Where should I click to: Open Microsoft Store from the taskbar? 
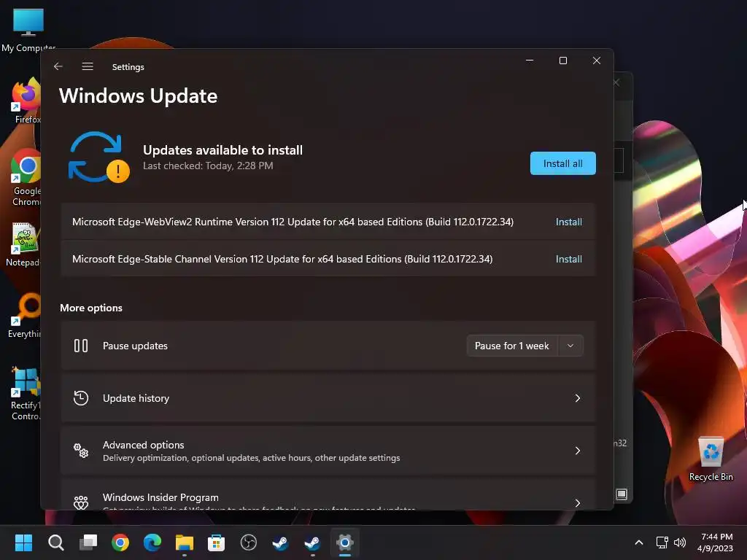click(x=216, y=542)
